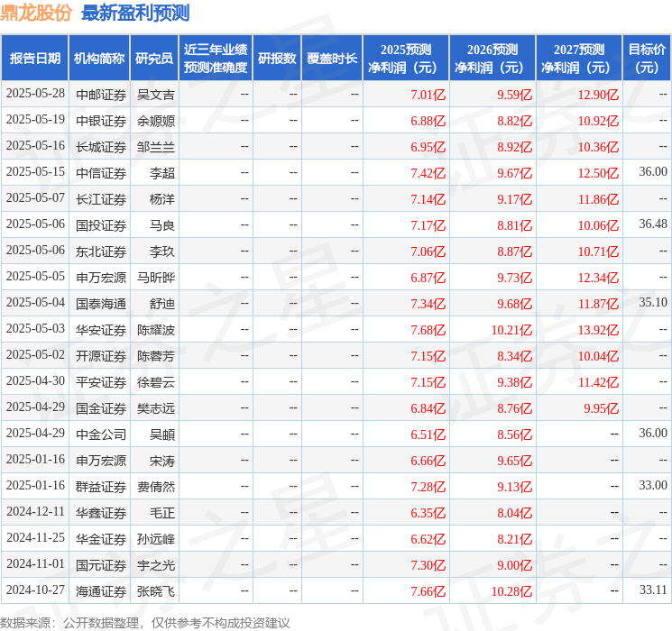This screenshot has width=672, height=631.
Task: Select institution 中信证券
Action: pos(101,173)
